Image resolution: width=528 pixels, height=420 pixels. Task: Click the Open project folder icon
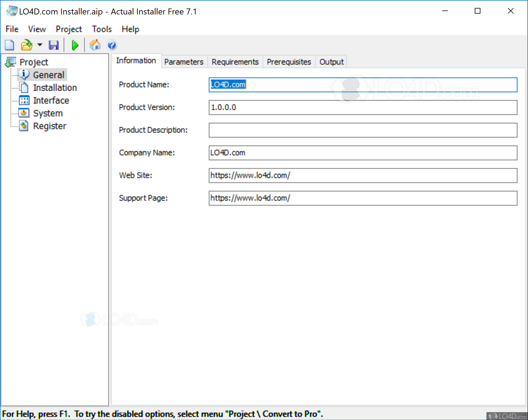27,45
